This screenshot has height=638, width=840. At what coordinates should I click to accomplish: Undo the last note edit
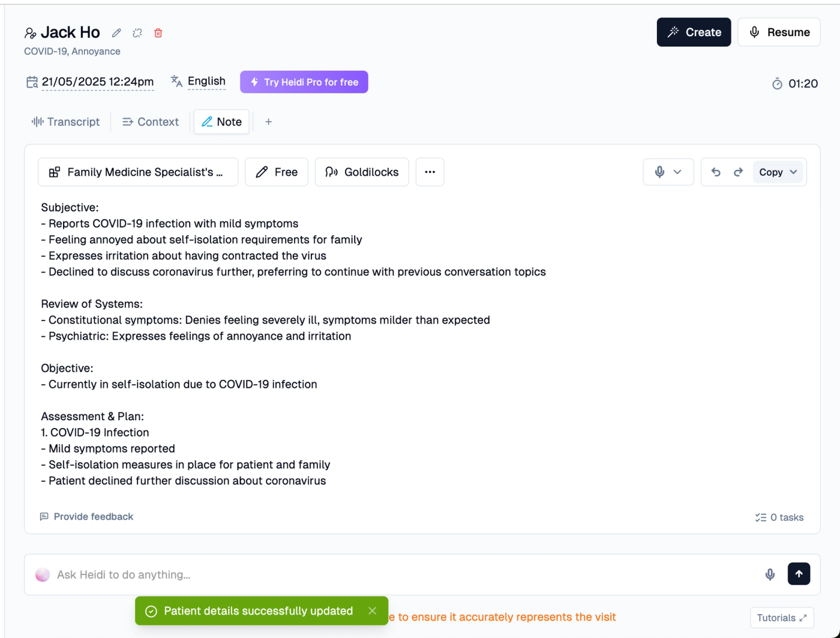tap(716, 172)
